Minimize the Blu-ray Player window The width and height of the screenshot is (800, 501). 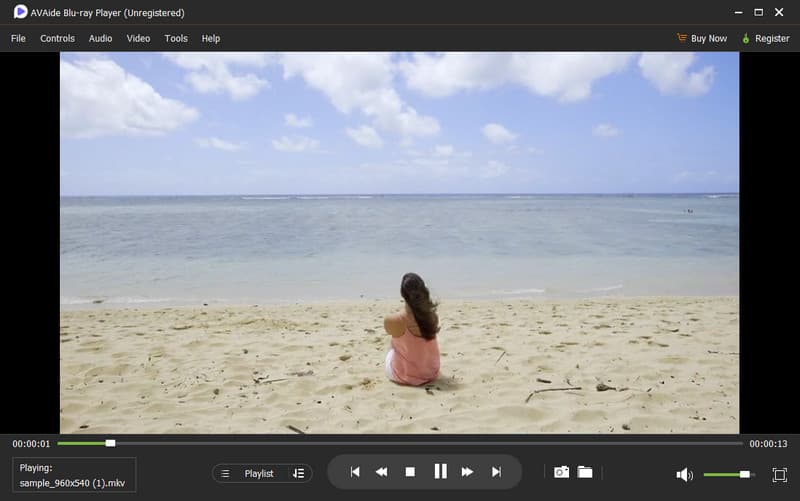(x=738, y=12)
